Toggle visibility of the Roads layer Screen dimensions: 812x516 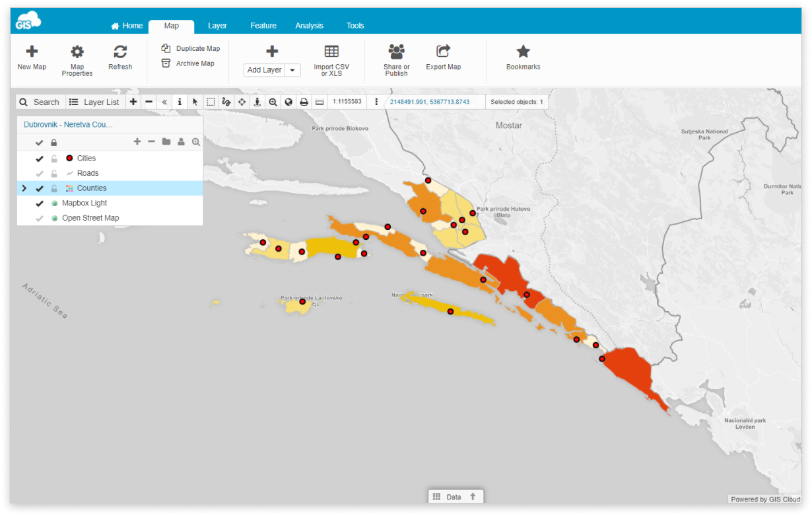[x=38, y=173]
